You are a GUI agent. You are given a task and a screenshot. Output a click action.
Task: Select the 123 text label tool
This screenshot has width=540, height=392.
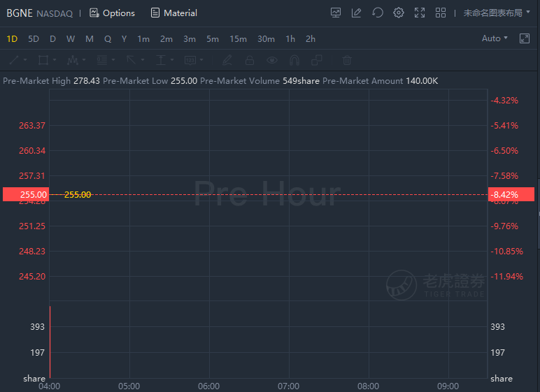click(x=190, y=60)
